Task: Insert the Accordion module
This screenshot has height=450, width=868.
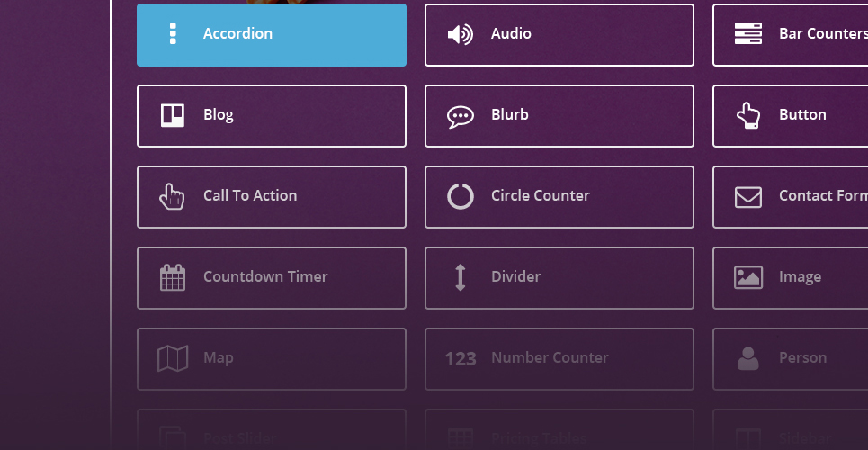Action: 272,35
